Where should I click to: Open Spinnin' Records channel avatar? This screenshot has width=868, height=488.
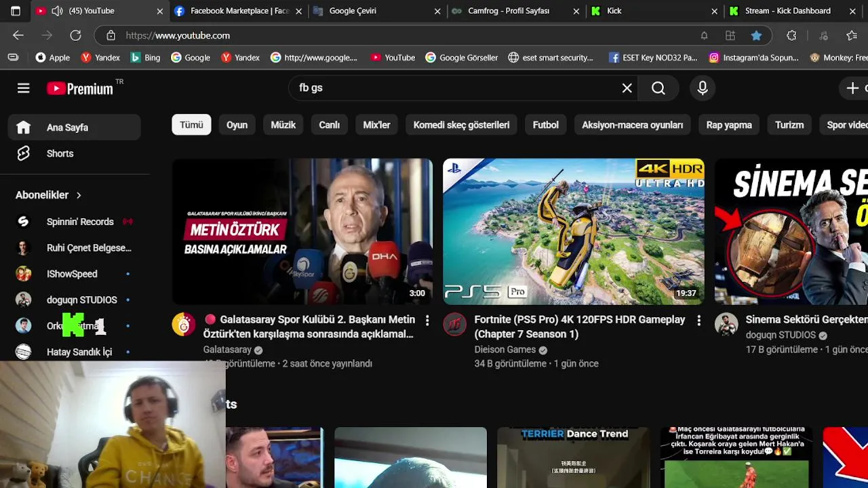pyautogui.click(x=24, y=222)
